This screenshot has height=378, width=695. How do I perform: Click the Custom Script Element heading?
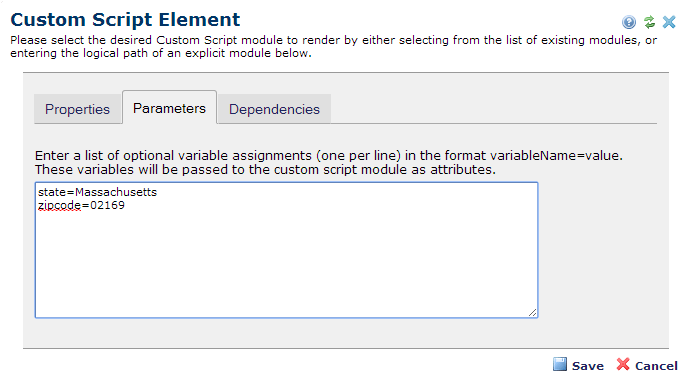coord(125,20)
